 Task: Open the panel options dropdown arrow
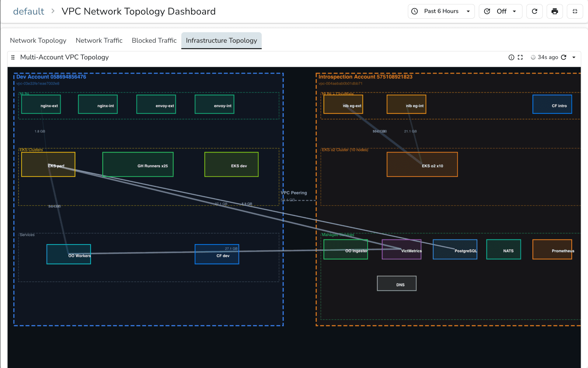coord(574,57)
